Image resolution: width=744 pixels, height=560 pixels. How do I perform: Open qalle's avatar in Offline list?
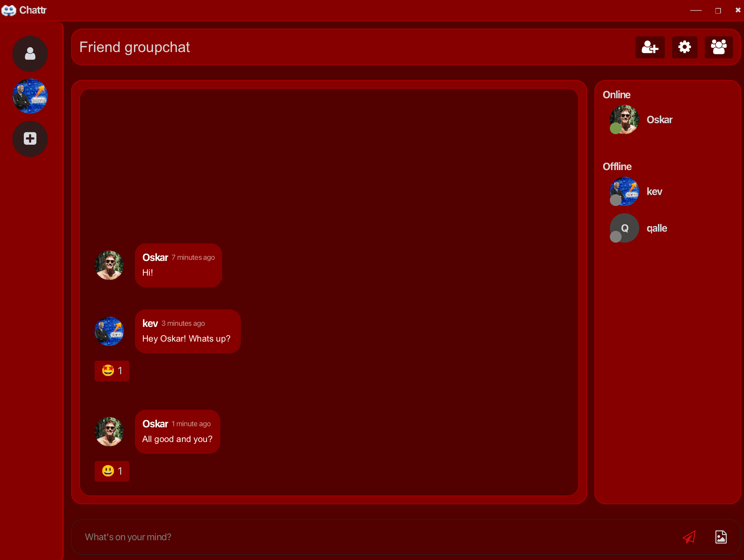coord(624,228)
